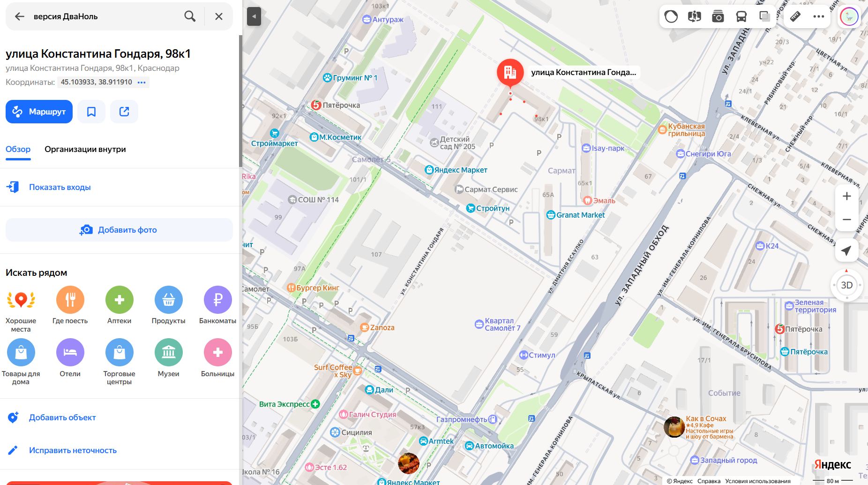Viewport: 868px width, 485px height.
Task: Toggle street panoramas layer
Action: pos(694,17)
